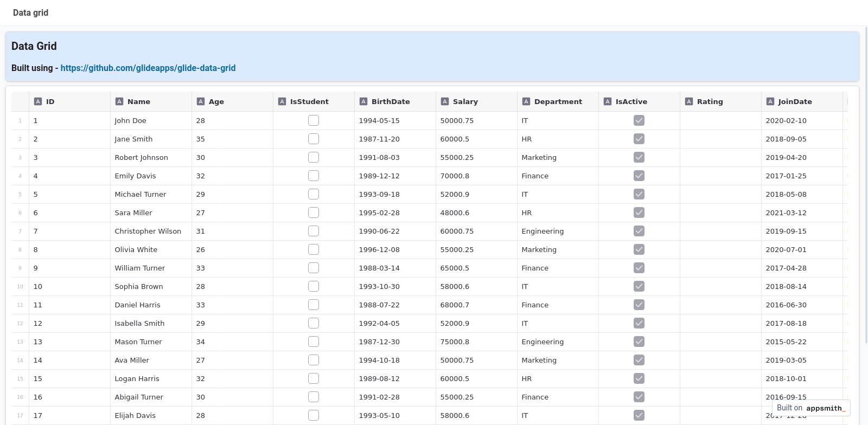Click the text type icon beside ID header
868x425 pixels.
coord(38,101)
